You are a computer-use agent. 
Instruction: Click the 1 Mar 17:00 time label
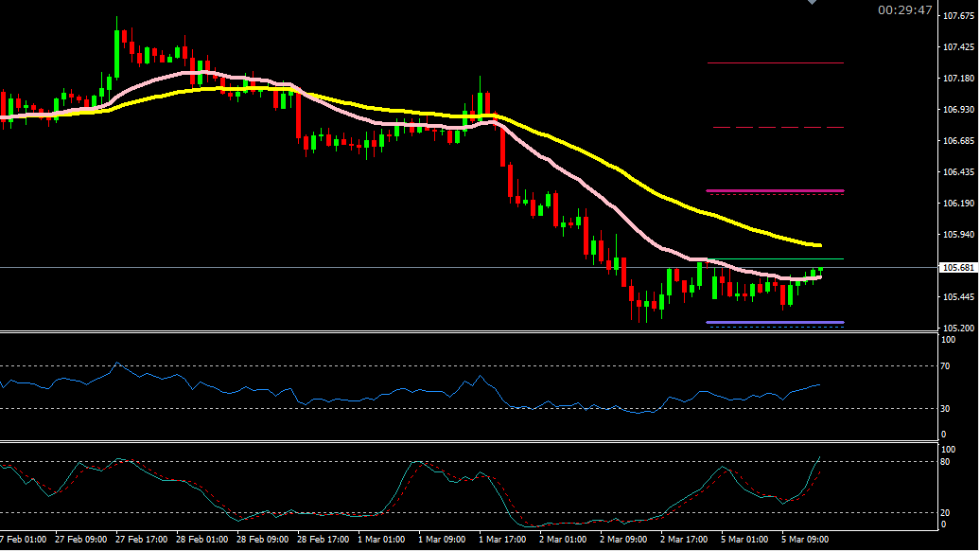(x=502, y=539)
